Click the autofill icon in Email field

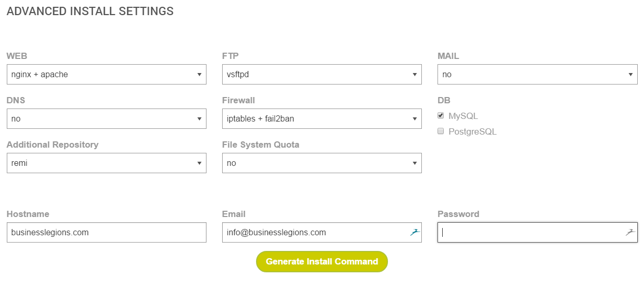pos(415,233)
